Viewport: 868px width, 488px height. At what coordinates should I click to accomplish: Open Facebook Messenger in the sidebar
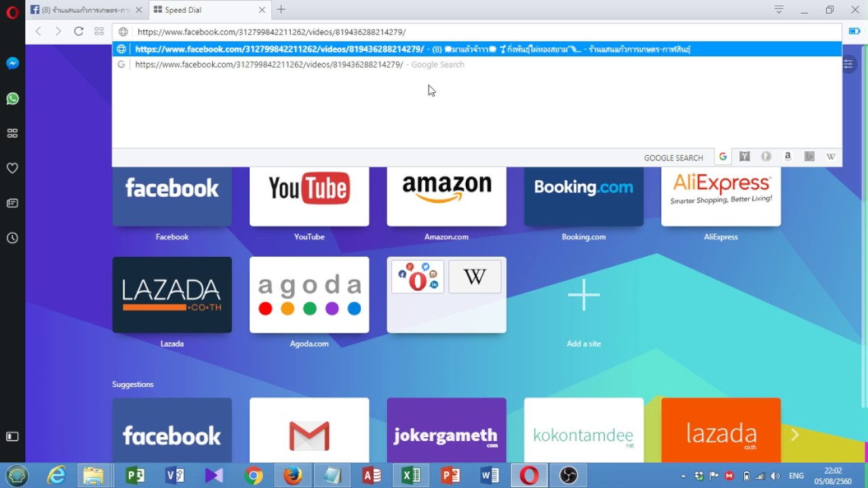(12, 63)
